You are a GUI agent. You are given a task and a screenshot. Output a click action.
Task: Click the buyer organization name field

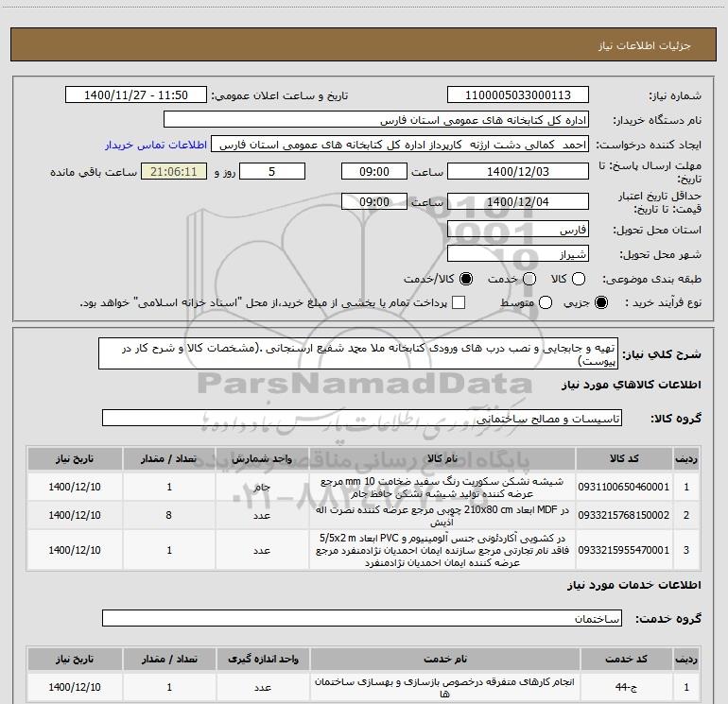point(376,120)
